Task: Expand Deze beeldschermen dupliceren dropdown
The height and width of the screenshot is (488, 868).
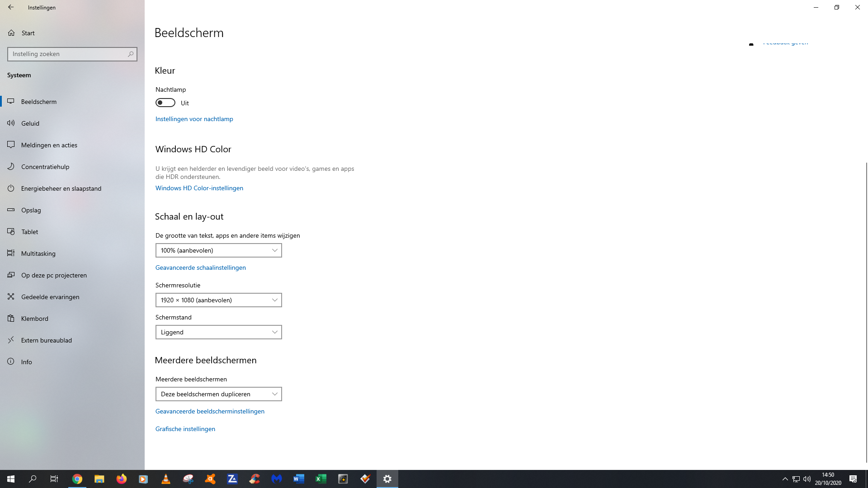Action: click(x=219, y=394)
